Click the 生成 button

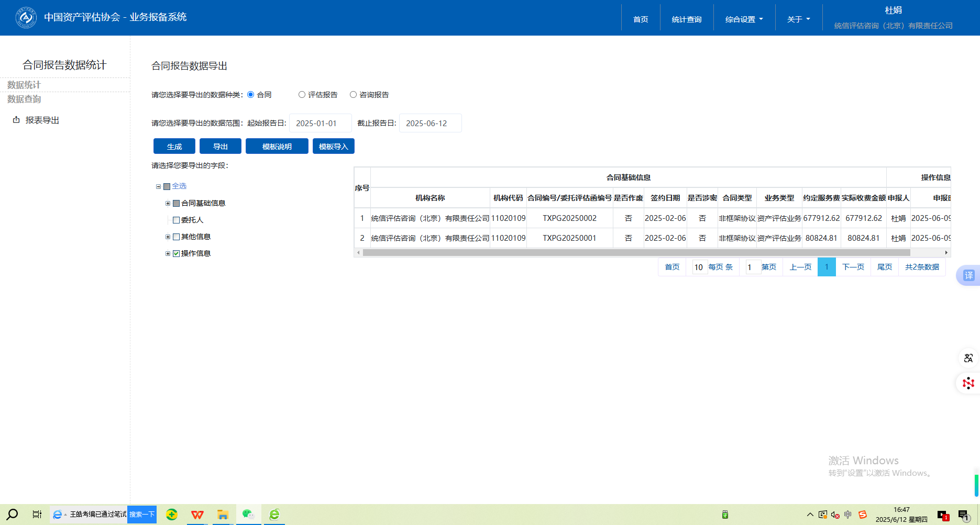pyautogui.click(x=174, y=147)
